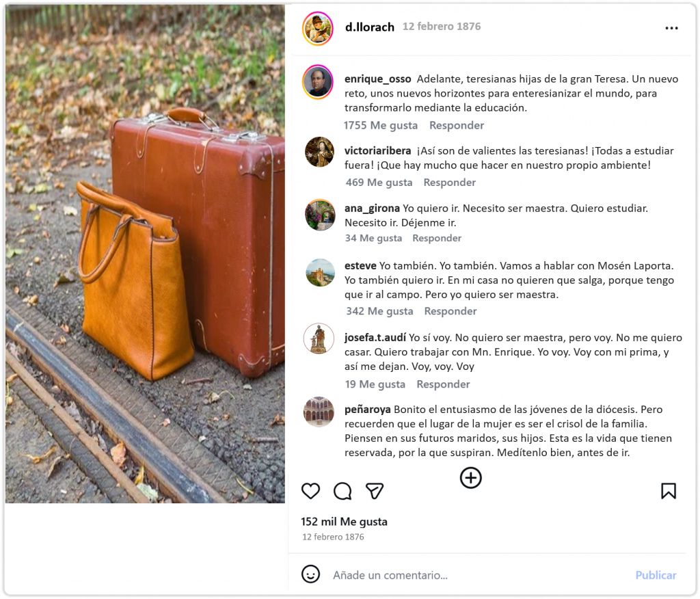Open comment bubble icon

[x=343, y=491]
